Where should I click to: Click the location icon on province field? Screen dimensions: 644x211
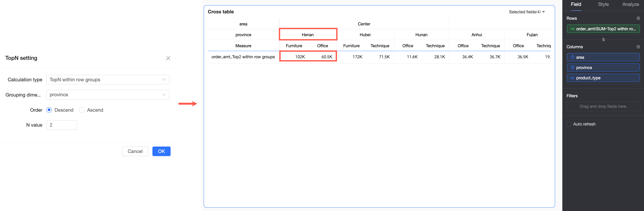pos(572,68)
